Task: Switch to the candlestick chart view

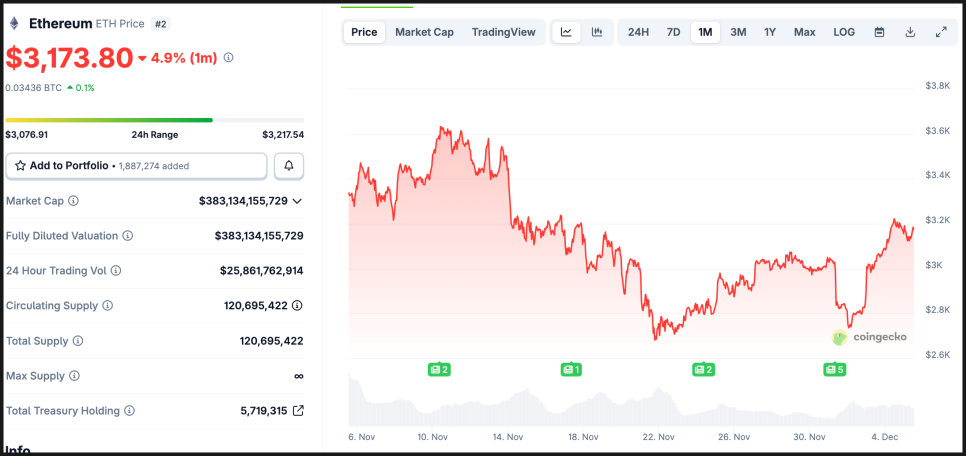Action: point(597,32)
